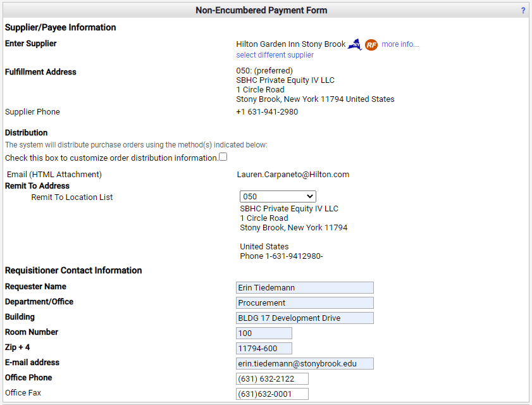Viewport: 532px width, 405px height.
Task: Click the Requisitioner Contact Information heading
Action: click(73, 270)
